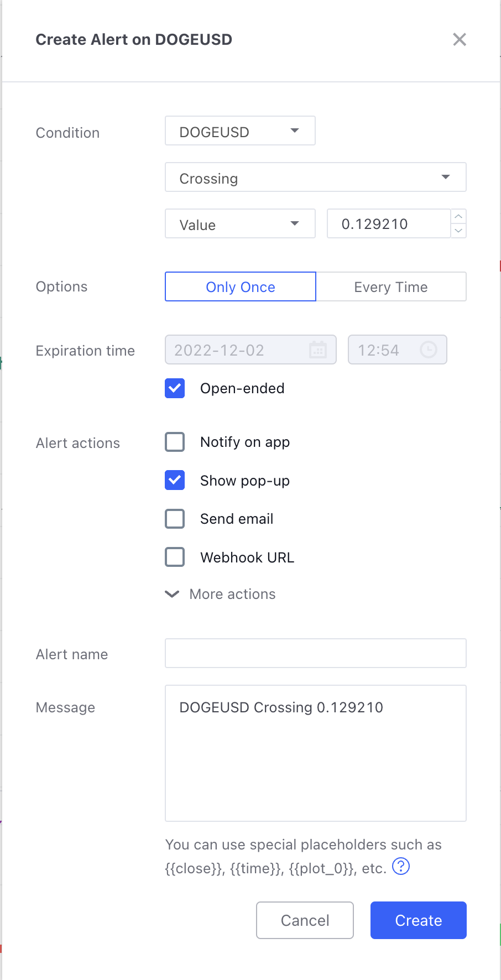The image size is (501, 980).
Task: Click the clock icon in time field
Action: [429, 350]
